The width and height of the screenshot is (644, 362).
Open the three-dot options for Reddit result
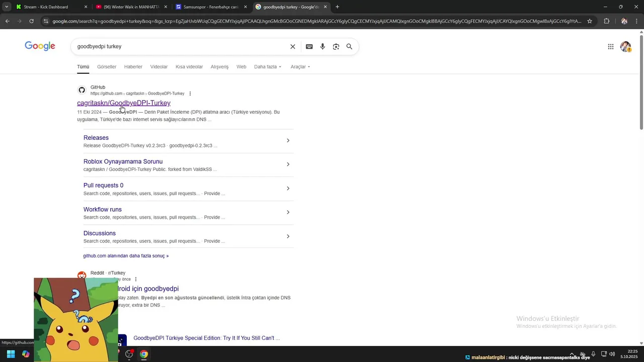coord(136,279)
